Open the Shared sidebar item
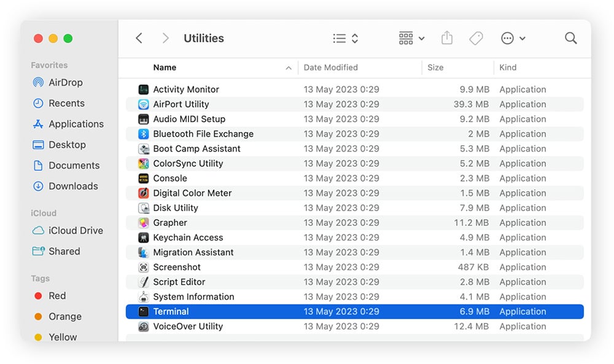This screenshot has width=614, height=364. tap(56, 251)
